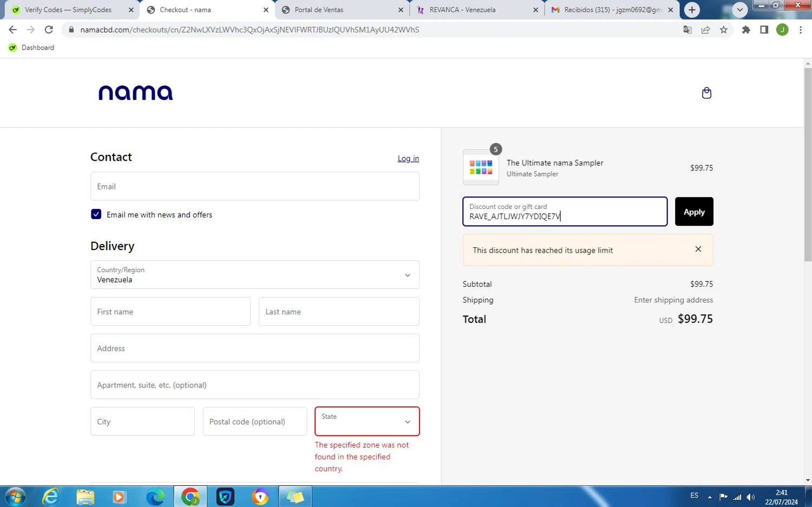Open File Explorer from taskbar

click(x=85, y=497)
